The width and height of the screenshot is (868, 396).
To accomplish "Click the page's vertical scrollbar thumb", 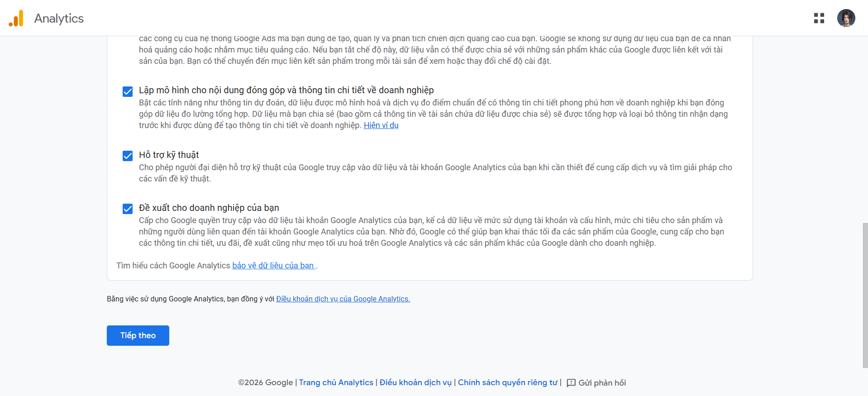I will click(x=865, y=294).
